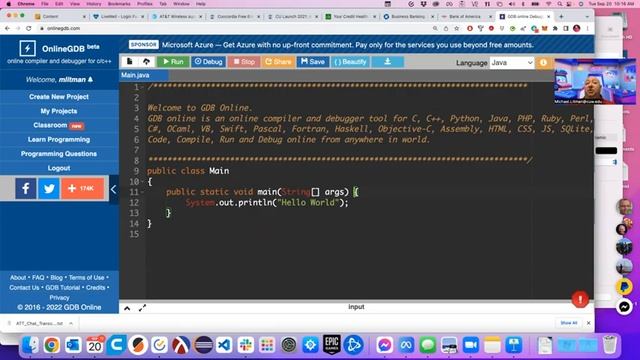Open Epic Games launcher from the Dock
640x360 pixels.
tap(332, 345)
